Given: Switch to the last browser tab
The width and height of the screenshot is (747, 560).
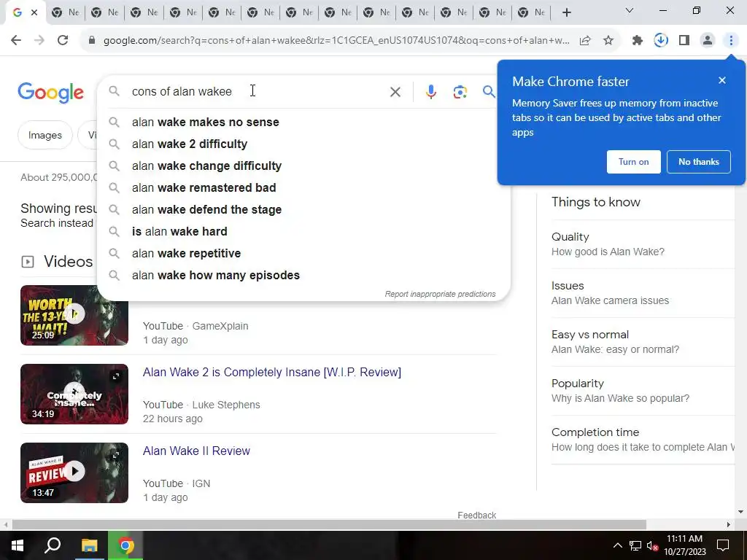Looking at the screenshot, I should point(532,13).
